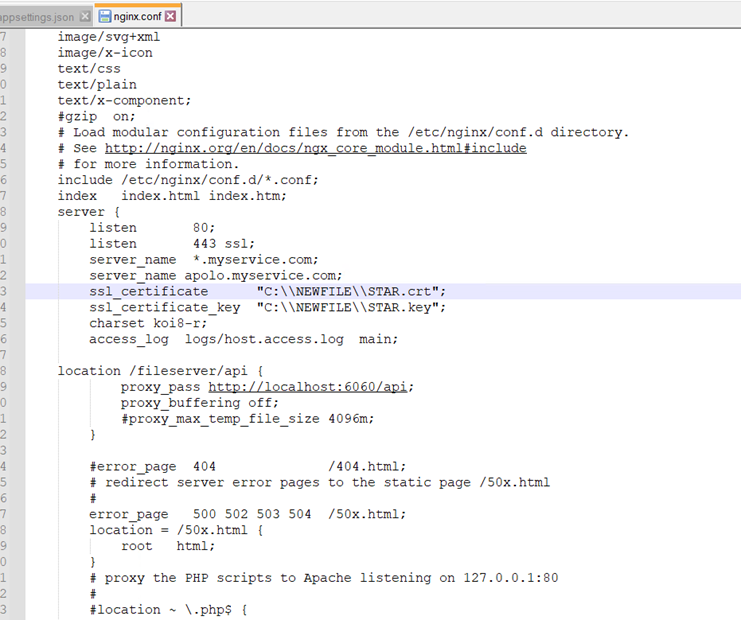Viewport: 741px width, 620px height.
Task: Switch to the nginx.conf tab
Action: pyautogui.click(x=137, y=16)
